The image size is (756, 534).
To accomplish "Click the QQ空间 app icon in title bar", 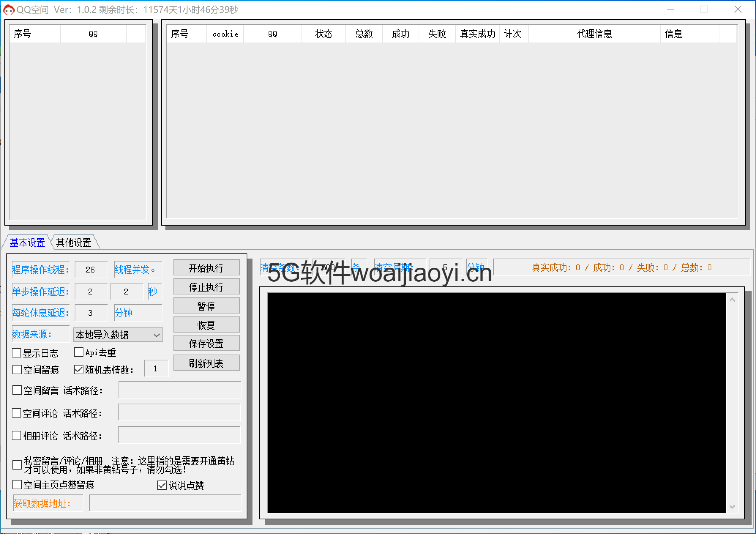I will (8, 10).
